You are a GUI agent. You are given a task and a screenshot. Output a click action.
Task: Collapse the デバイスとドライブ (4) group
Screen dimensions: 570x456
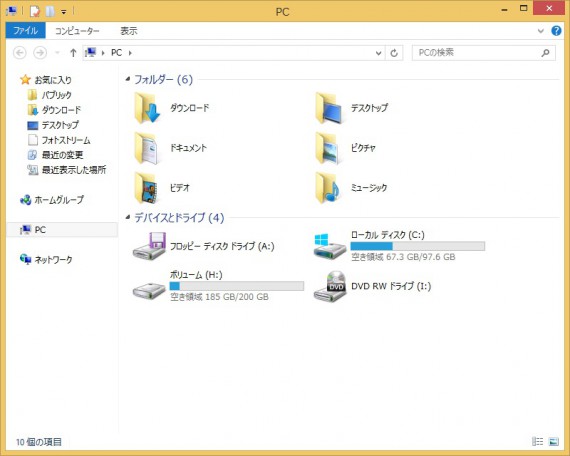tap(128, 217)
